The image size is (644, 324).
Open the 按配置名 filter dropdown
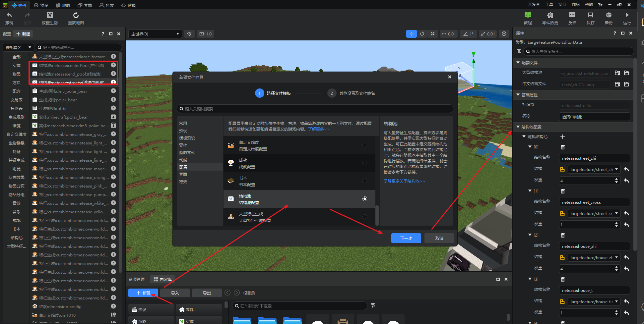19,47
